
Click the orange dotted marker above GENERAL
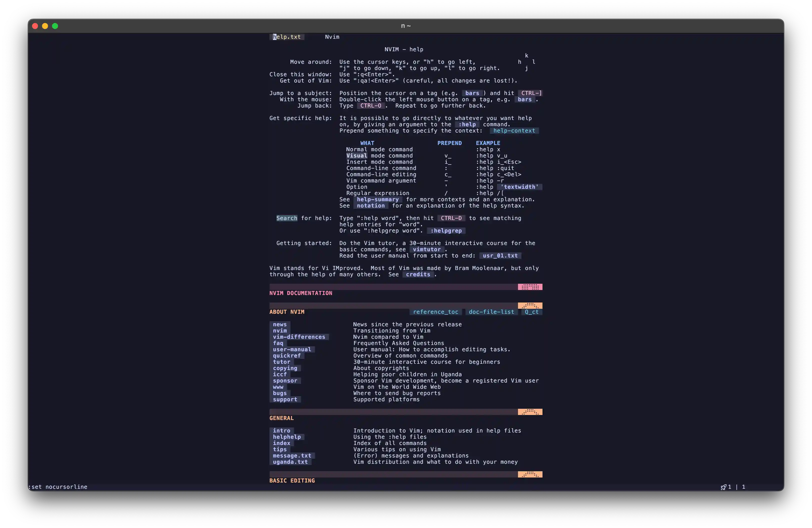coord(530,412)
